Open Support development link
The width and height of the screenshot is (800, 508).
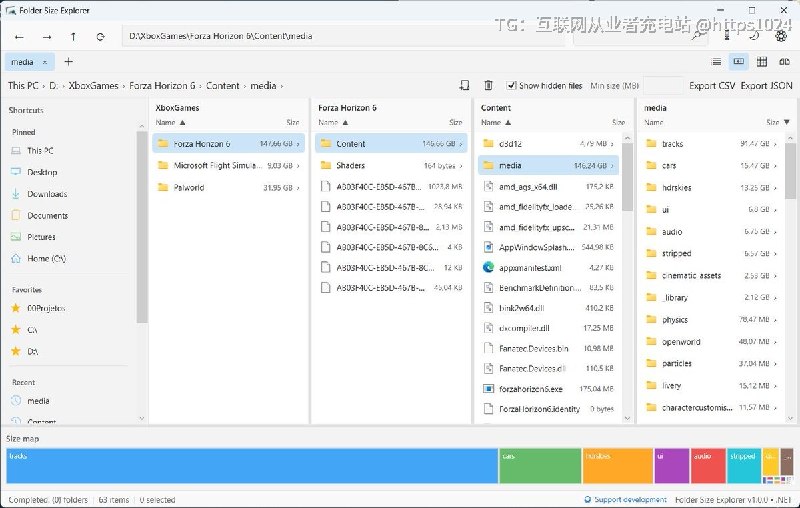click(625, 500)
